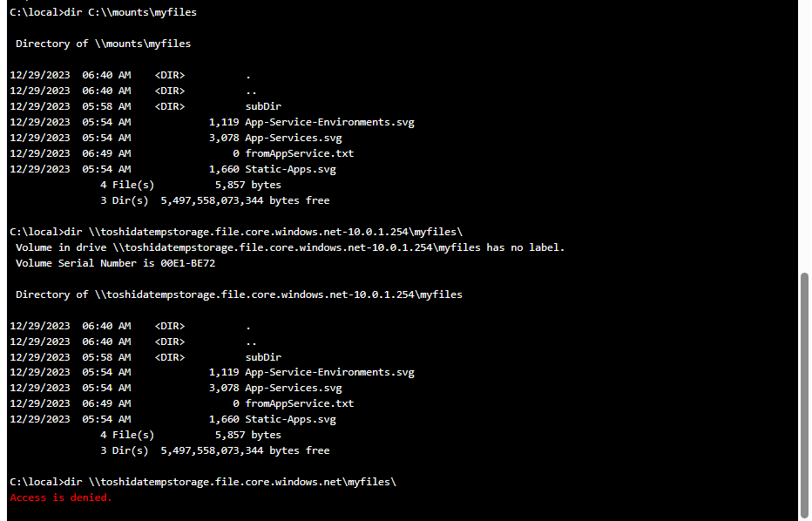Click the "Directory of \\toshidatempstorage" header line
The image size is (812, 521).
click(239, 294)
